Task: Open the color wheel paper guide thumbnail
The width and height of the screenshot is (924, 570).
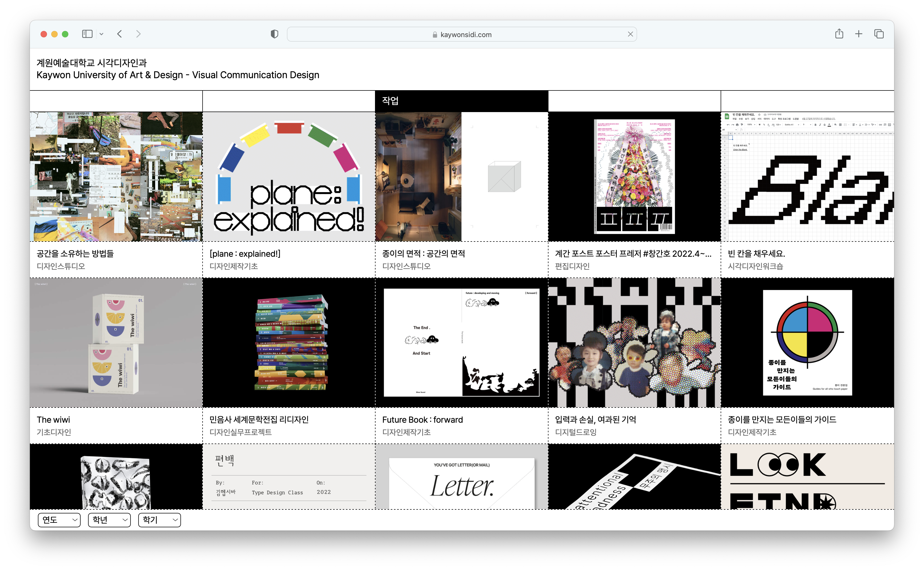Action: [x=807, y=342]
